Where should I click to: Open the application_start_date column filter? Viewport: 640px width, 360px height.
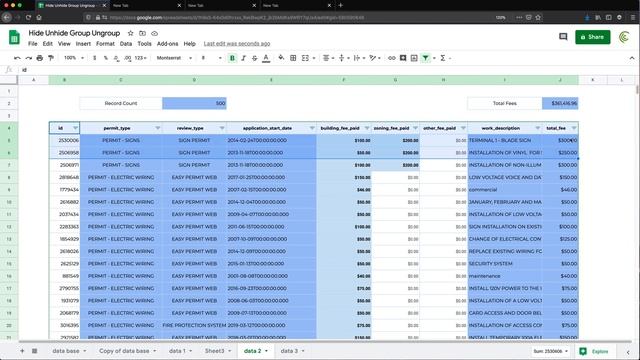[x=312, y=128]
